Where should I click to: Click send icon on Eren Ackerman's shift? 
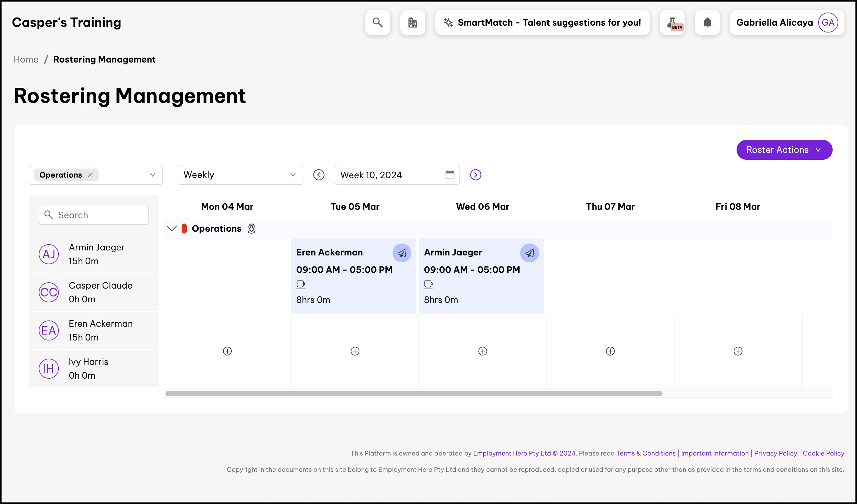click(402, 253)
